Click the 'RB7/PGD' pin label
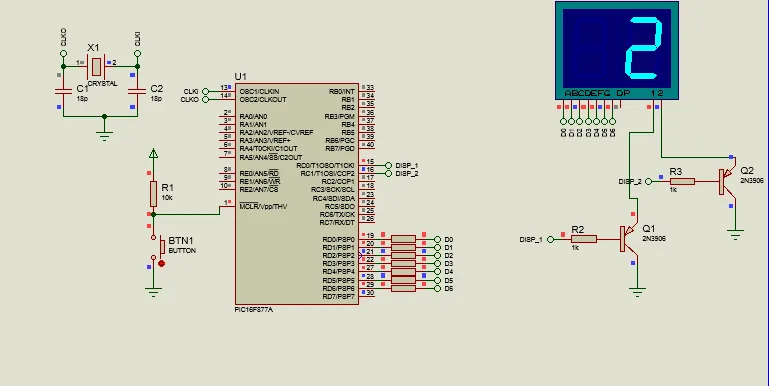Screen dimensions: 769x386 [x=340, y=149]
